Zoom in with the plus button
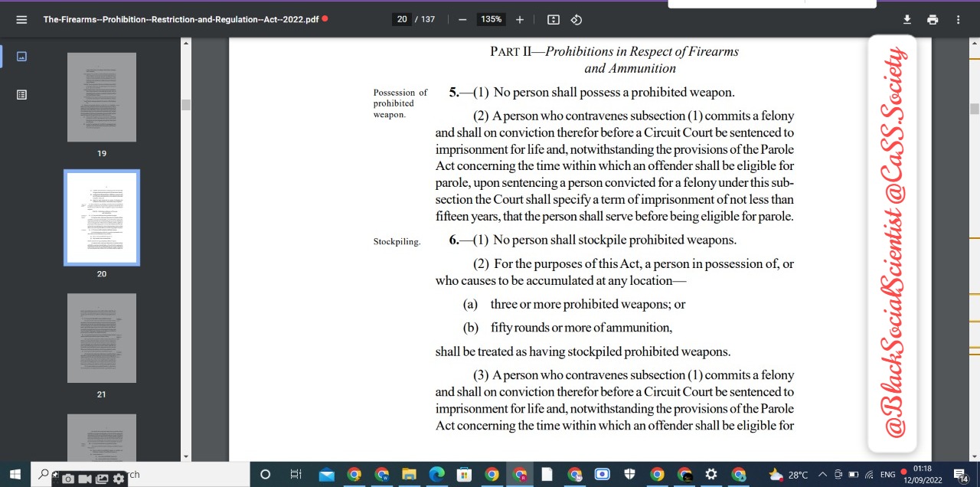 pos(520,19)
